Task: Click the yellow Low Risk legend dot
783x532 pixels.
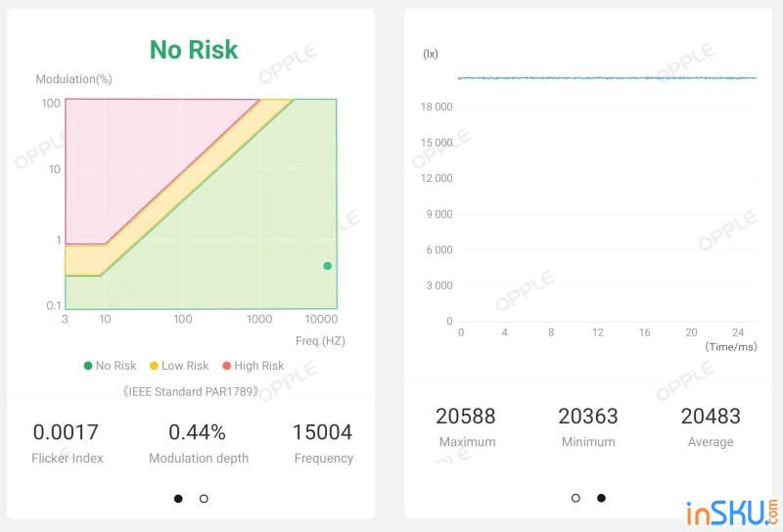Action: tap(154, 366)
